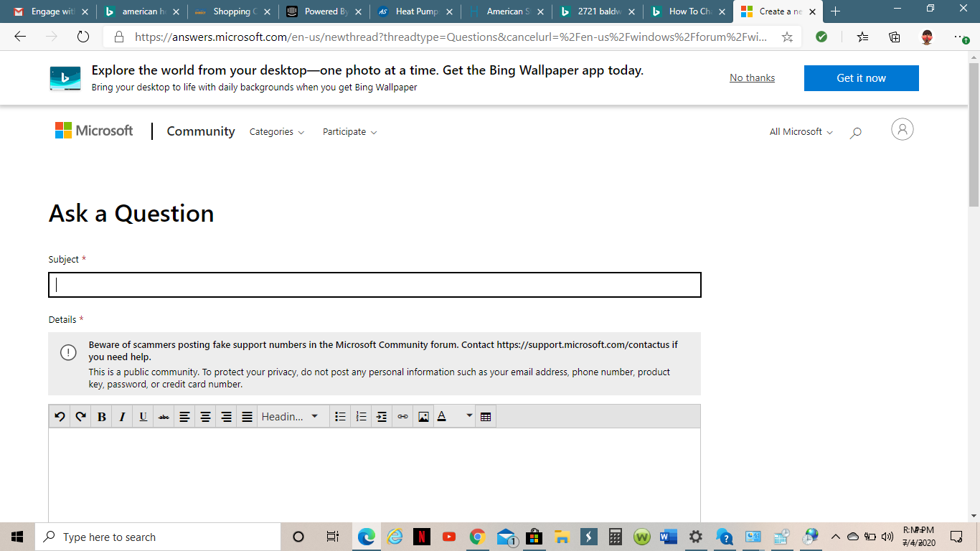Show hidden system tray icons

[x=835, y=537]
